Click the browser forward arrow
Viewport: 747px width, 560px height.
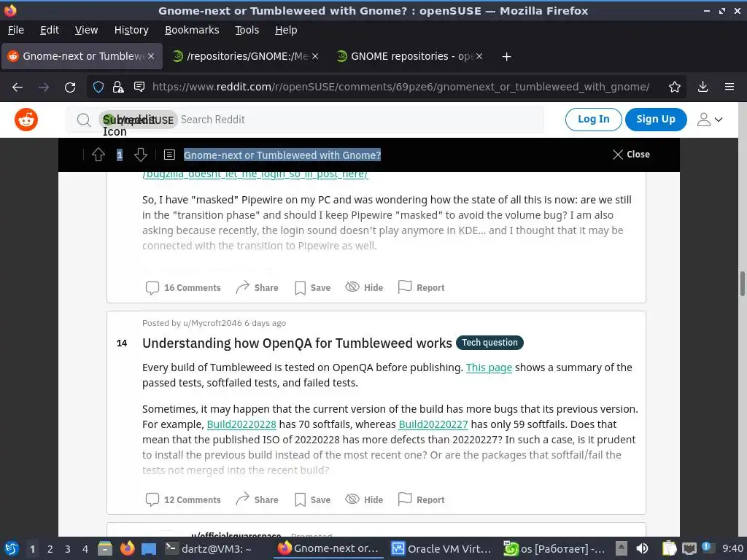click(44, 87)
